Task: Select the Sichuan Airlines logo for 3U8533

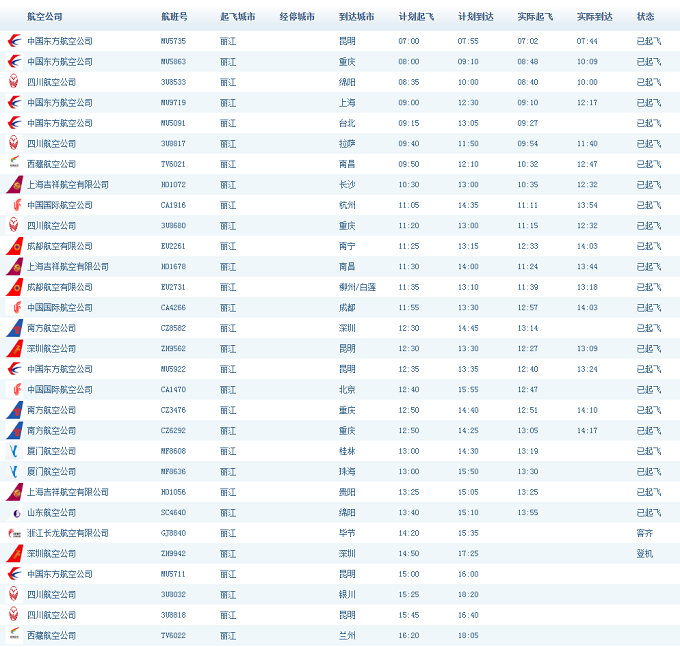Action: point(14,82)
